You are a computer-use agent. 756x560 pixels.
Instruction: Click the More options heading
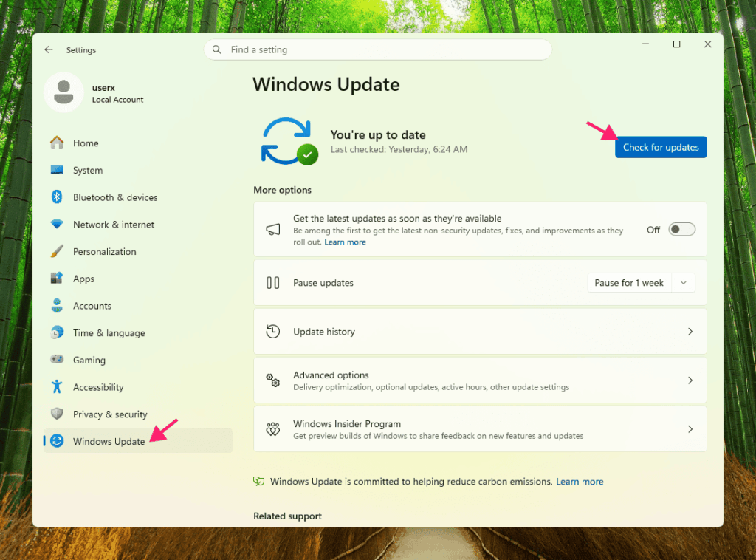282,190
